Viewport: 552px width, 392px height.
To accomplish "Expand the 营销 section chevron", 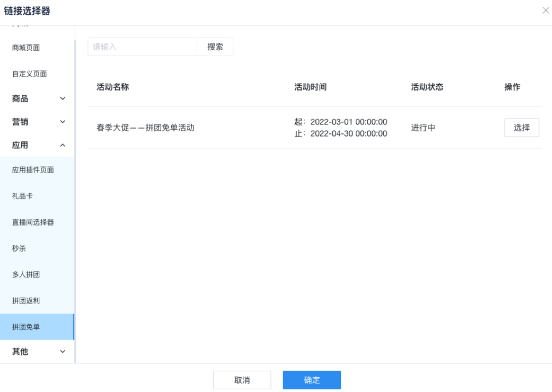I will (x=62, y=122).
